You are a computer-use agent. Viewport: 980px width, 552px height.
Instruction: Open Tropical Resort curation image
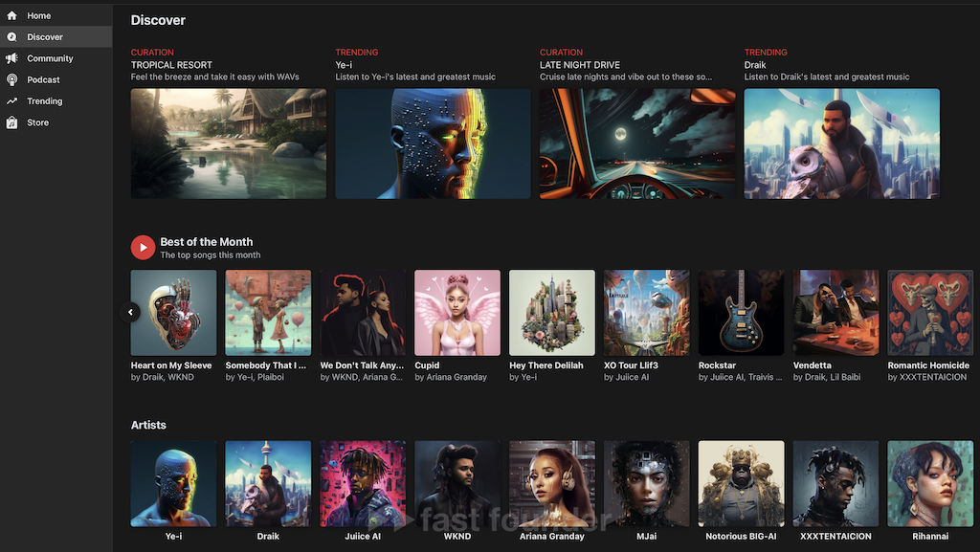click(228, 144)
